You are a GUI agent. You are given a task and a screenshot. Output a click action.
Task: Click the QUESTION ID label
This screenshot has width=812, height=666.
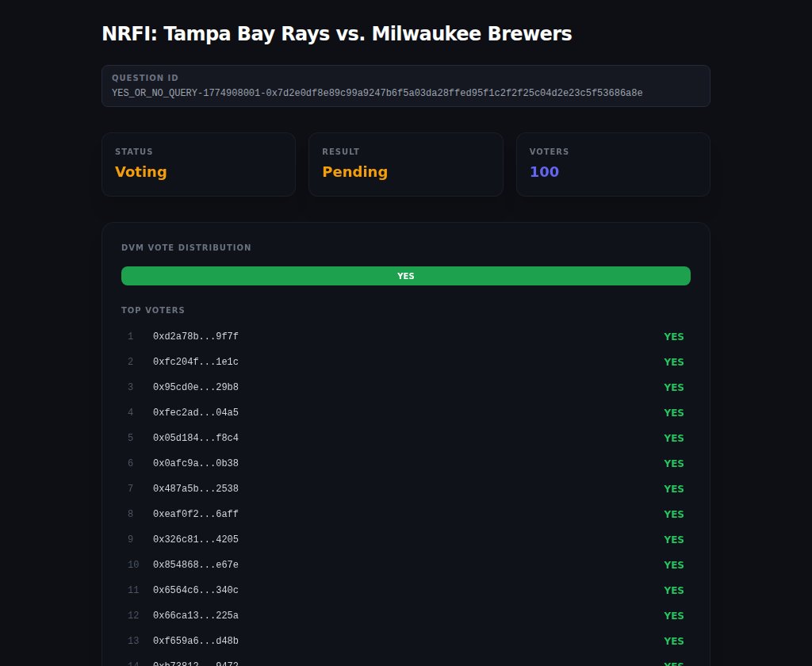pos(145,78)
